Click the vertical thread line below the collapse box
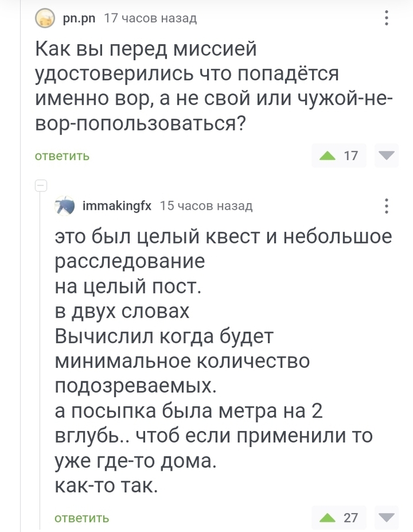This screenshot has width=413, height=532. [x=41, y=354]
